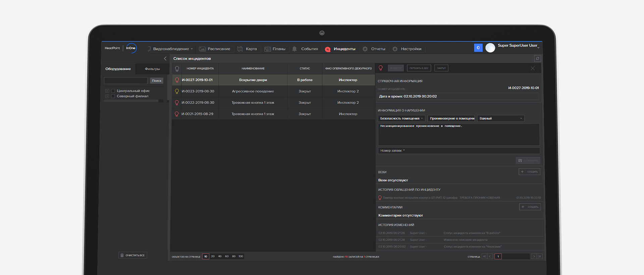Set 40 objects per page
This screenshot has height=275, width=644.
click(220, 257)
